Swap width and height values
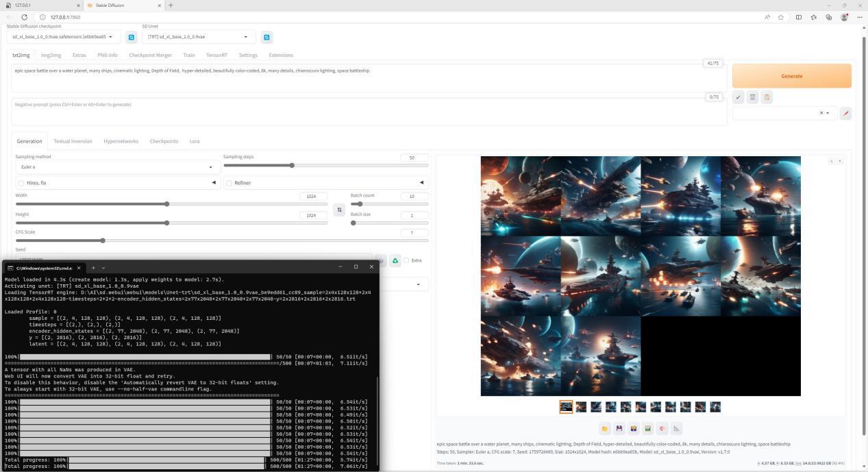This screenshot has width=868, height=472. (339, 210)
